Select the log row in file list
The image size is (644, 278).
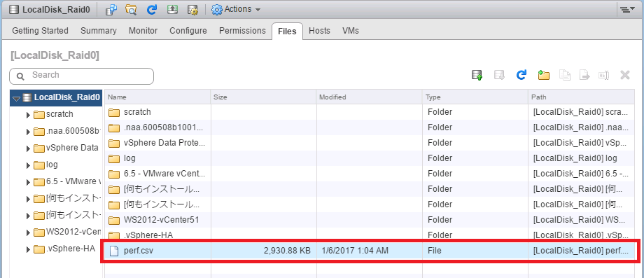(x=369, y=158)
